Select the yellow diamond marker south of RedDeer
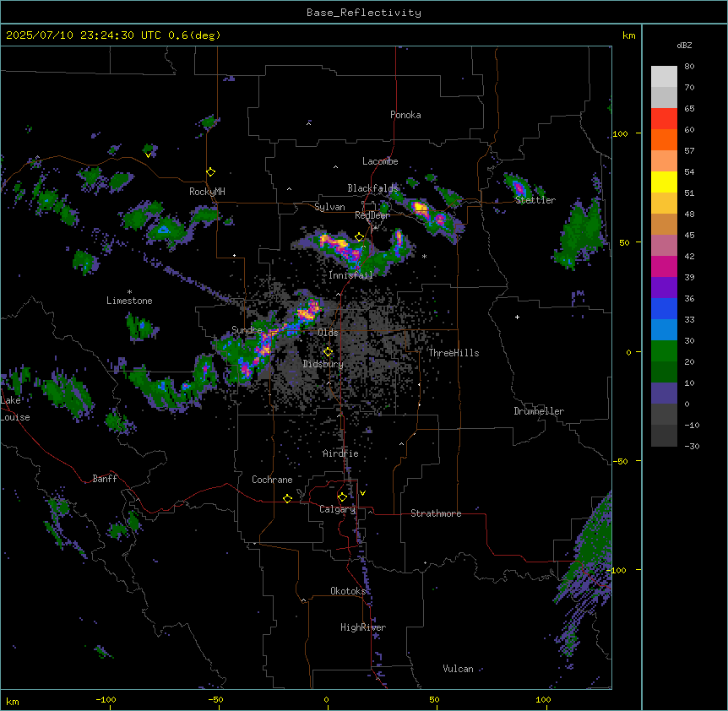Viewport: 728px width, 711px height. (359, 237)
